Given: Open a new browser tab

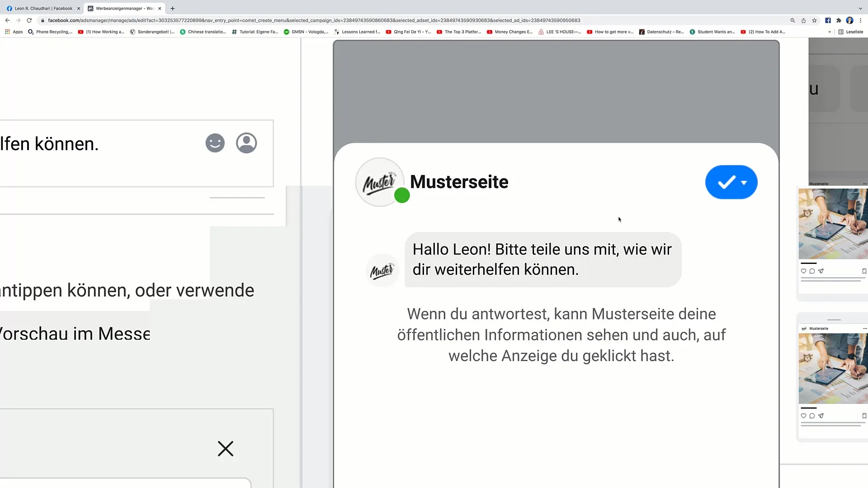Looking at the screenshot, I should click(x=173, y=8).
